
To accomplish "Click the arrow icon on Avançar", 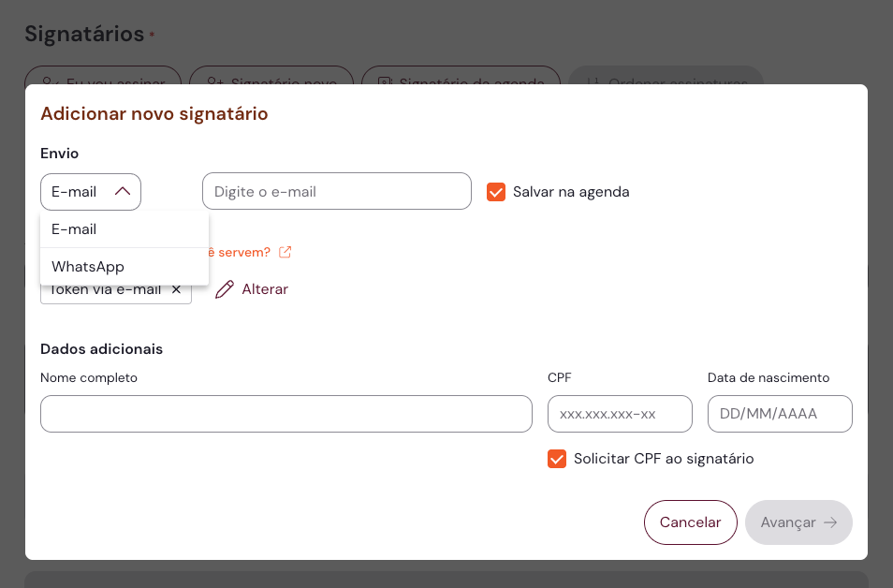I will point(830,522).
